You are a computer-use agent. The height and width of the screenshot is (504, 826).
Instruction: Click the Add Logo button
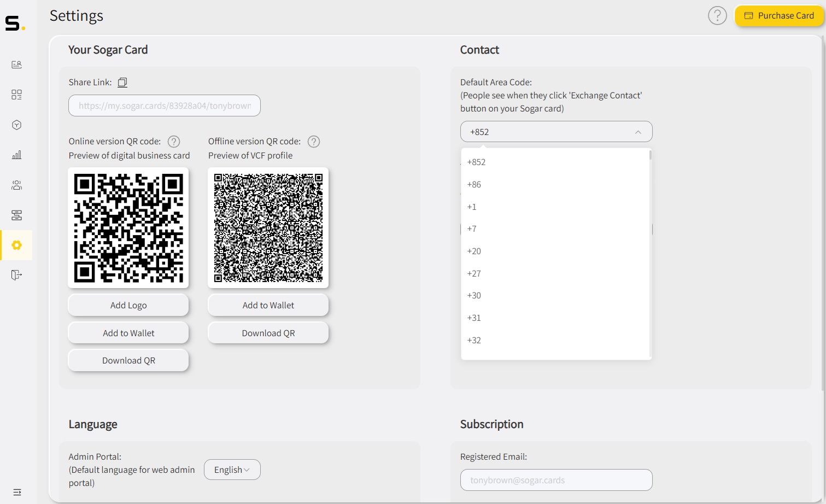tap(128, 305)
